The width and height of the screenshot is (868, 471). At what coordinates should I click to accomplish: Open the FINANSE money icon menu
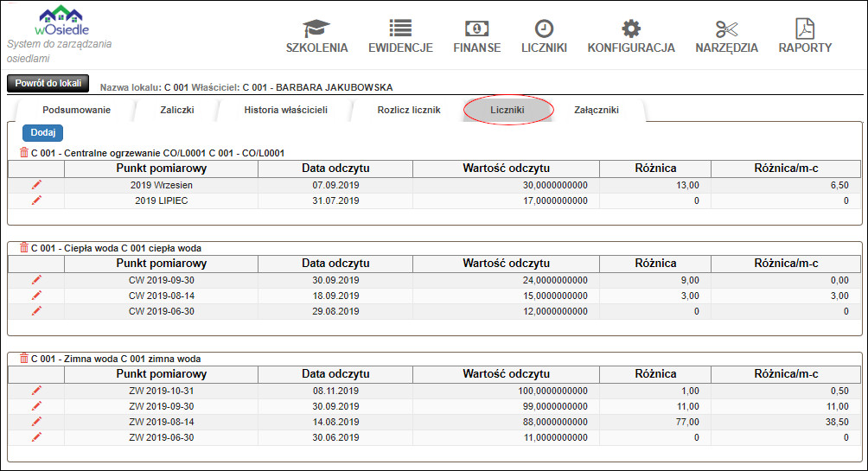476,36
